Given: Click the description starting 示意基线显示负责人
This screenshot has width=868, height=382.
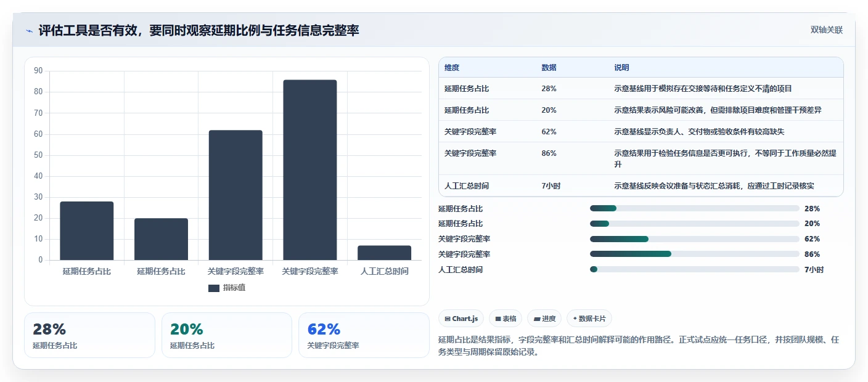Looking at the screenshot, I should [699, 132].
